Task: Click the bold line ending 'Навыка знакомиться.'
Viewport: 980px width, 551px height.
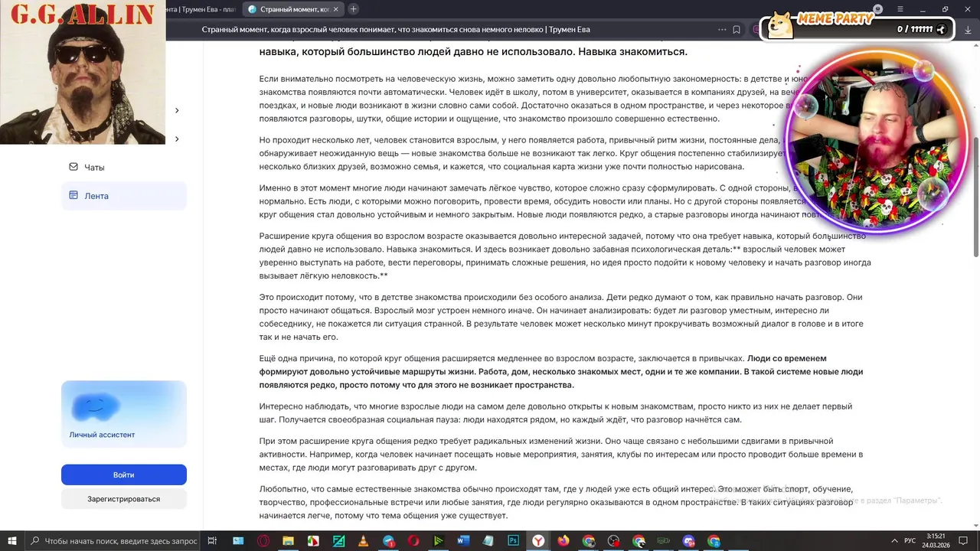Action: [473, 52]
